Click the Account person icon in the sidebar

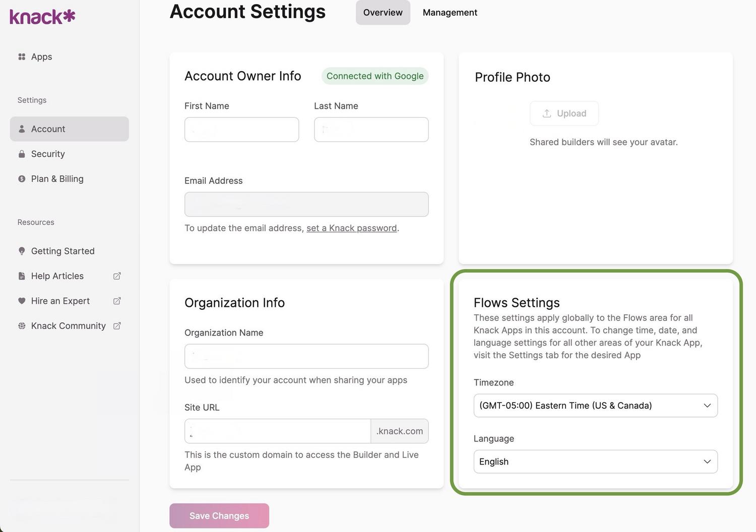coord(22,129)
